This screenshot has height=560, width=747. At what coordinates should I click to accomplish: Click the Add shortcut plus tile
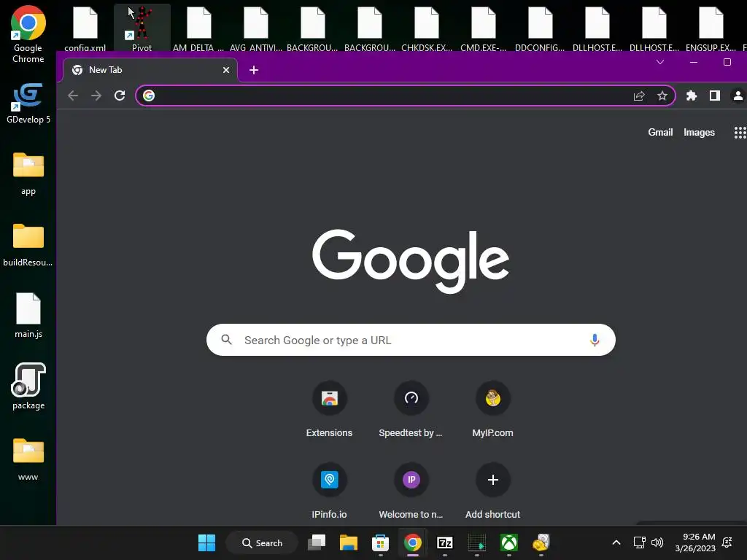492,491
